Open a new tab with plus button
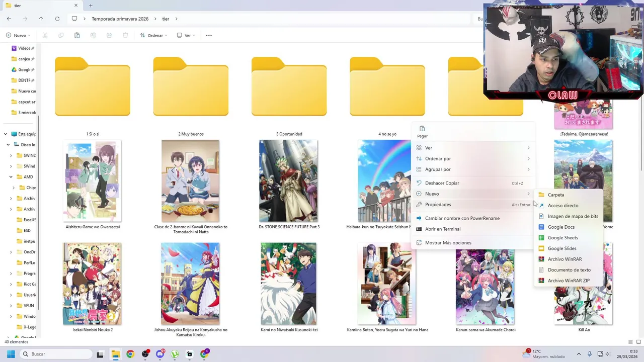This screenshot has width=644, height=362. pyautogui.click(x=91, y=6)
